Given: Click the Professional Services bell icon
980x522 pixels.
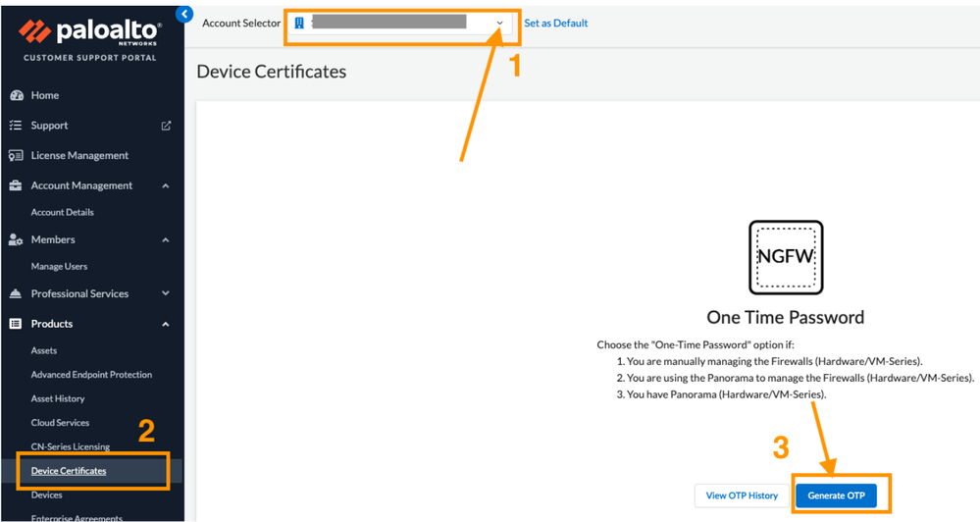Looking at the screenshot, I should (x=16, y=293).
